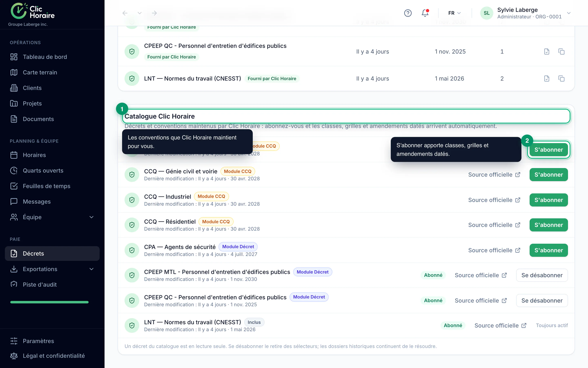588x368 pixels.
Task: Click the SL user avatar
Action: (487, 13)
